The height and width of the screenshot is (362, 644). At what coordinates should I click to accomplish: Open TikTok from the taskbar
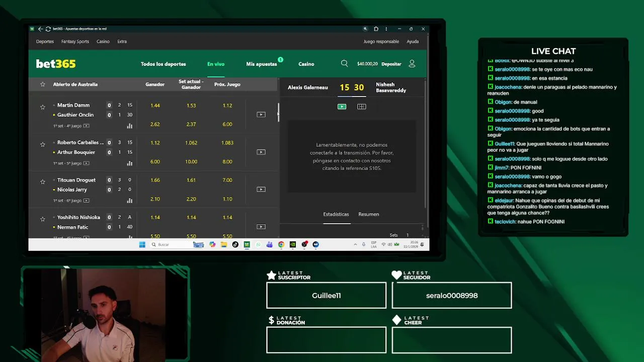[x=235, y=245]
